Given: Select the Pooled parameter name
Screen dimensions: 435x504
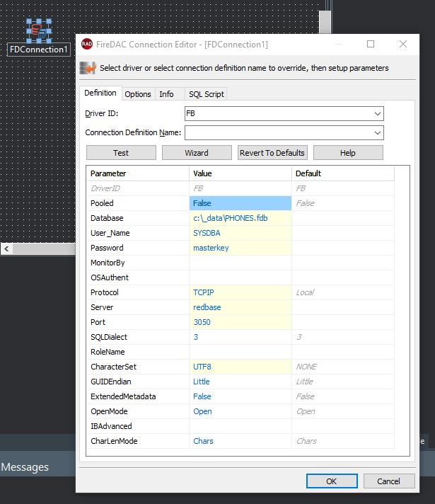Looking at the screenshot, I should point(102,203).
